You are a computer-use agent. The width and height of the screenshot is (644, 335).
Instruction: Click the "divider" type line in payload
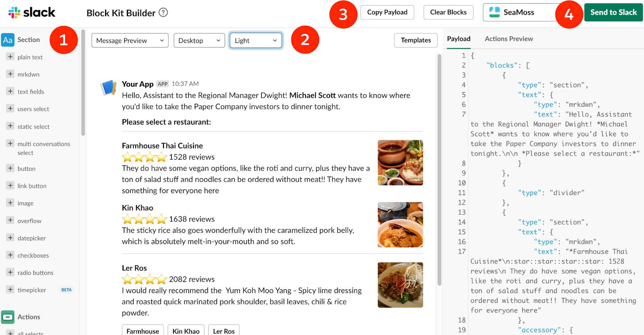tap(551, 193)
